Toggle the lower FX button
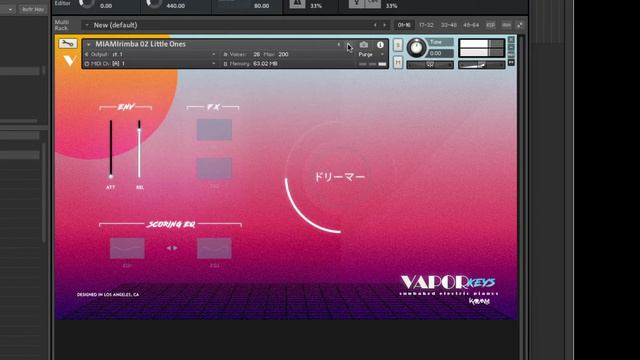Image resolution: width=640 pixels, height=360 pixels. pyautogui.click(x=214, y=169)
